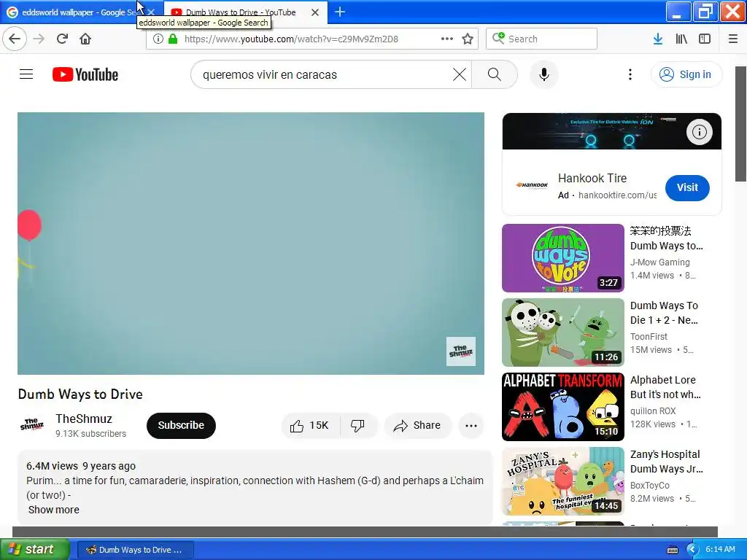The image size is (747, 560).
Task: Click ToonFirst channel name
Action: click(649, 336)
